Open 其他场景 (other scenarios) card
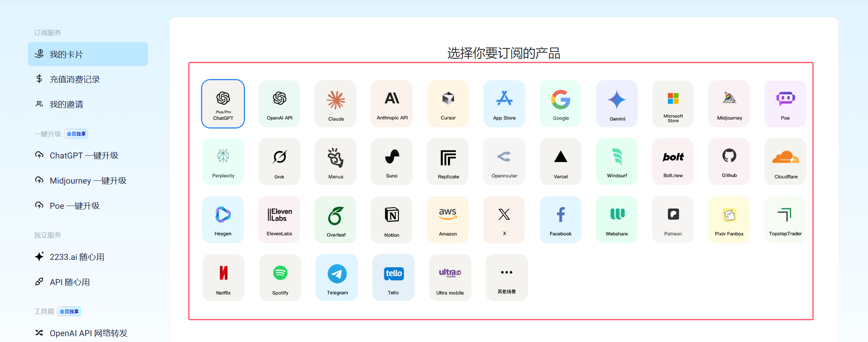This screenshot has height=342, width=868. click(x=507, y=278)
